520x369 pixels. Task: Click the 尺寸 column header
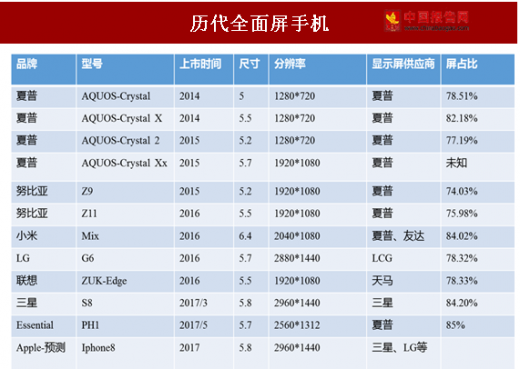(251, 69)
